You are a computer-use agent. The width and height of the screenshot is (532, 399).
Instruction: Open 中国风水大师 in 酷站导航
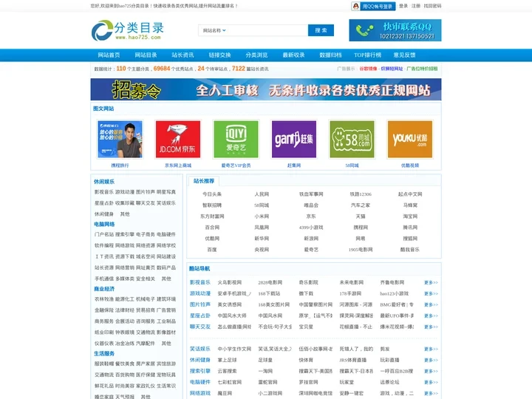(232, 316)
